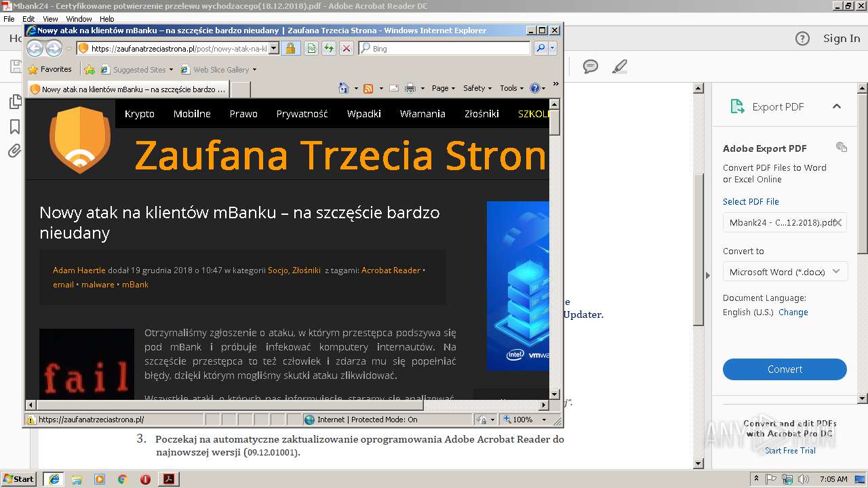Expand the IE Safety menu dropdown
This screenshot has height=488, width=868.
tap(477, 88)
